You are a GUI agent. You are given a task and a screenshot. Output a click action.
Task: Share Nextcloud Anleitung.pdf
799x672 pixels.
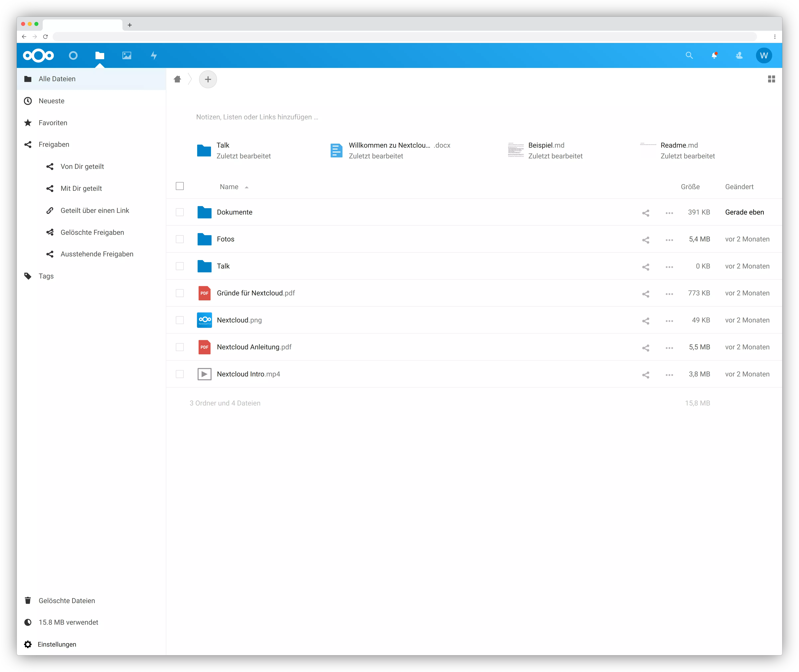click(x=646, y=348)
